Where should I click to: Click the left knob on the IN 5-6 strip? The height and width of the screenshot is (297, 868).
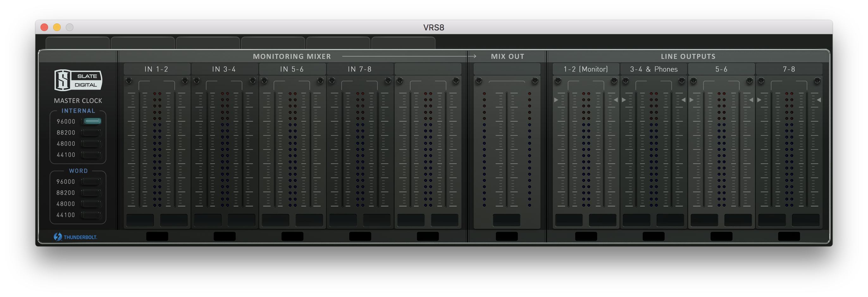click(x=264, y=81)
